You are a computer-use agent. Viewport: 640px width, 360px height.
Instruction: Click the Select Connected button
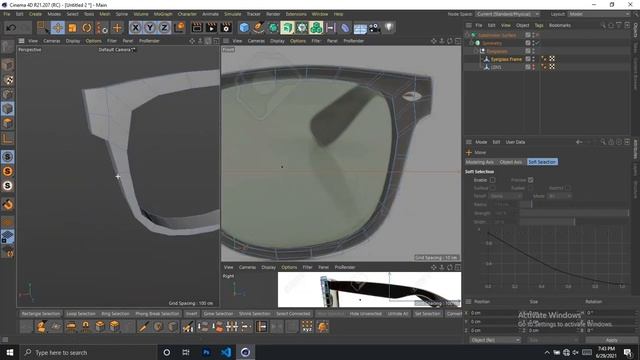(x=293, y=314)
